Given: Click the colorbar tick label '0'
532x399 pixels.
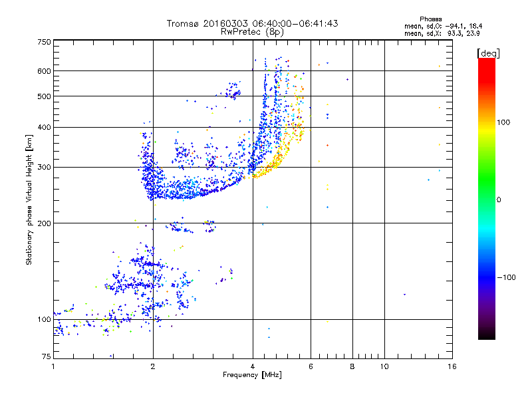Looking at the screenshot, I should coord(499,200).
